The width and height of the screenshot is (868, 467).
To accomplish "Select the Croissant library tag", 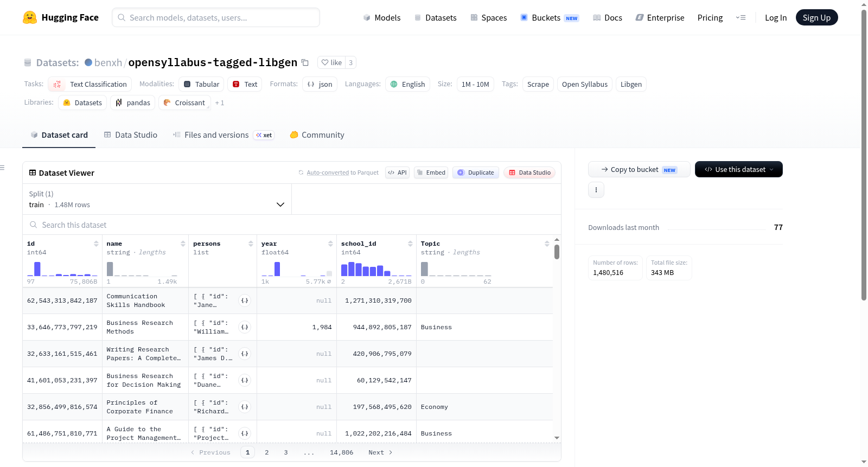I will pos(184,103).
